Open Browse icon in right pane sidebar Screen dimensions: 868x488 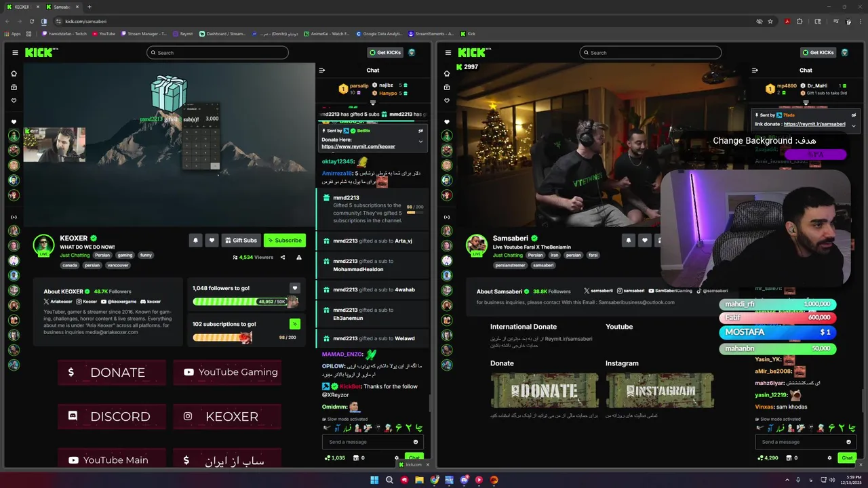tap(446, 87)
